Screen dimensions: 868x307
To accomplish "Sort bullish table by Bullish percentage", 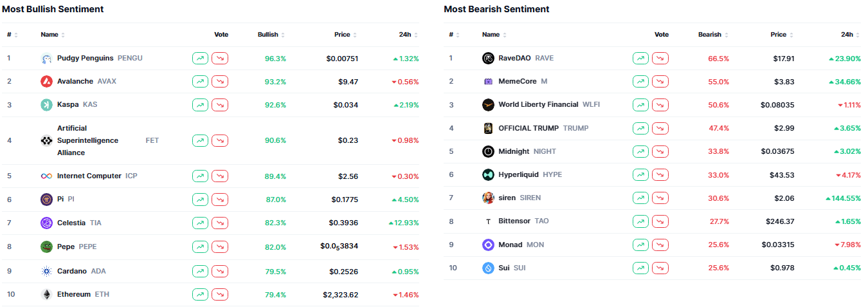I will pos(271,35).
